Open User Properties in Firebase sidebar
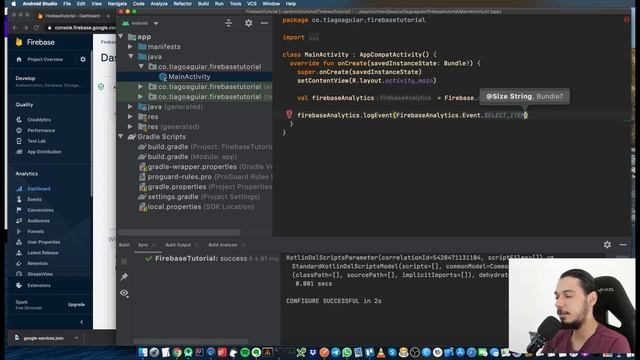The image size is (640, 360). 44,242
